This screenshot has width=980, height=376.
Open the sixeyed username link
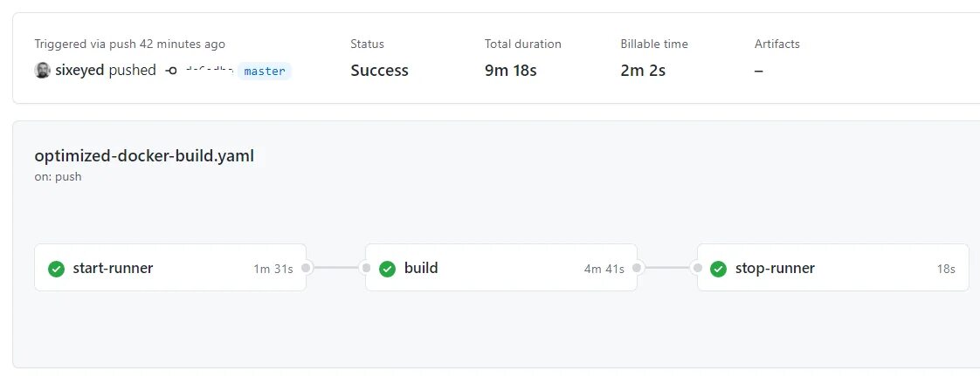click(x=79, y=71)
